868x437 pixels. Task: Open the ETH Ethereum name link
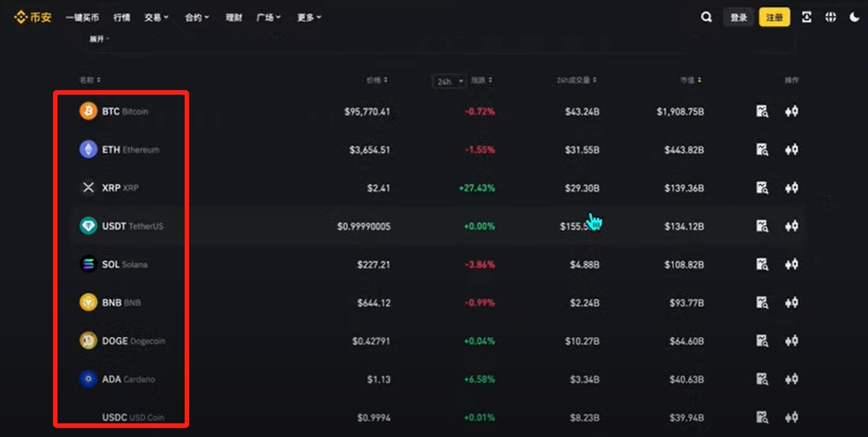click(131, 149)
